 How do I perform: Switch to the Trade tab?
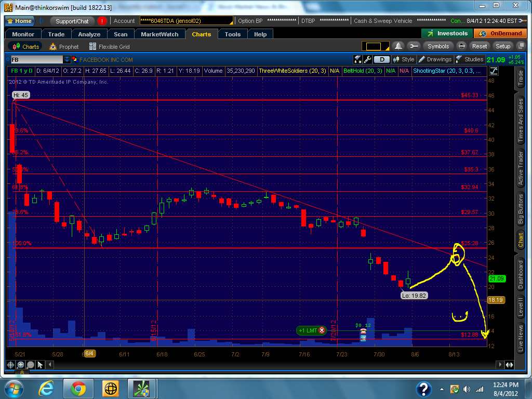[x=56, y=34]
